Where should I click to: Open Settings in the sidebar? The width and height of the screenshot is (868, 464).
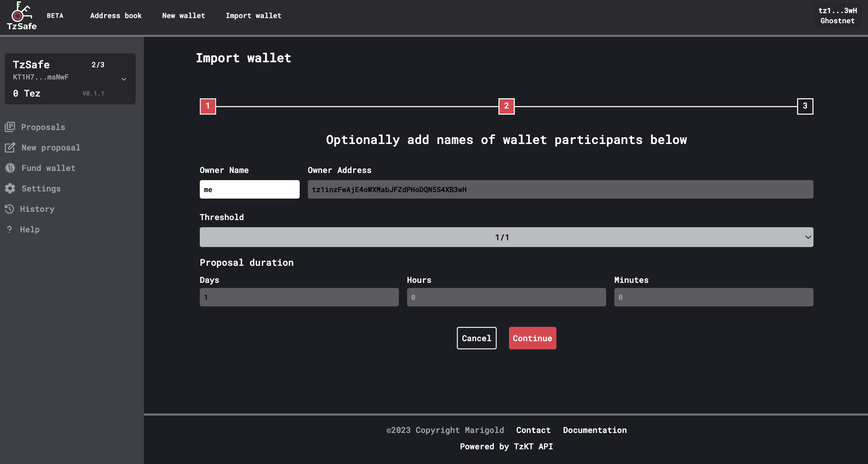click(x=41, y=188)
